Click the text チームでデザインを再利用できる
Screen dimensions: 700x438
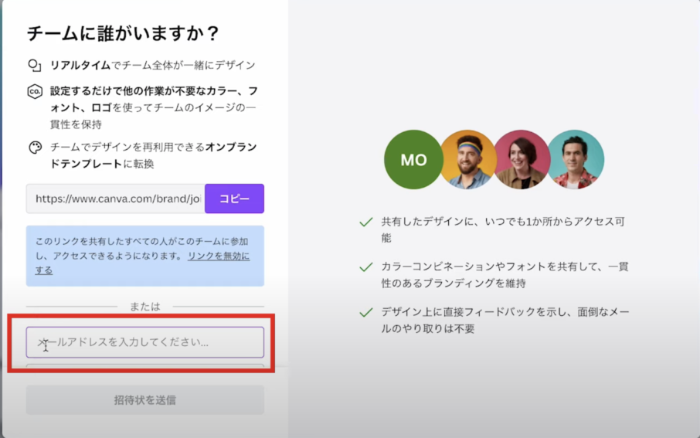127,147
